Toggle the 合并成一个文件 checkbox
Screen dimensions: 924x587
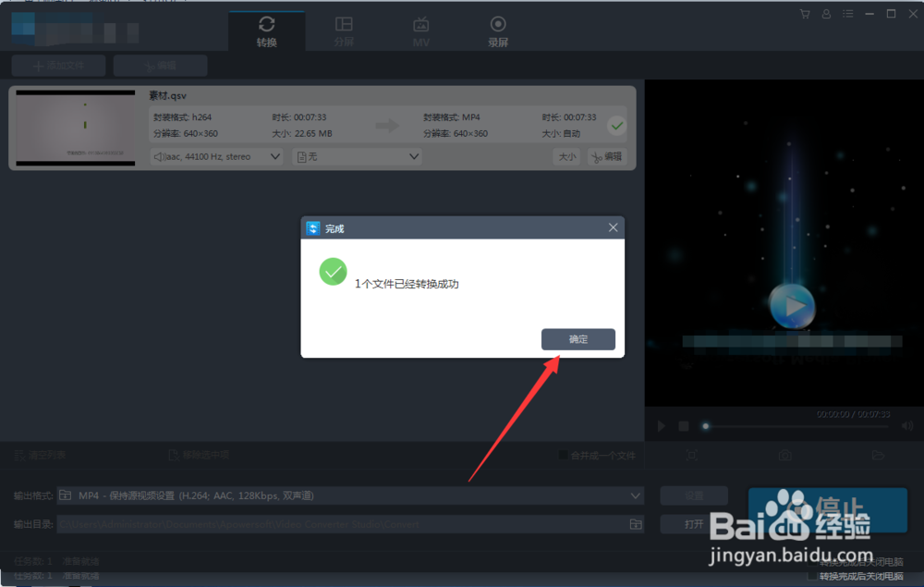tap(564, 455)
